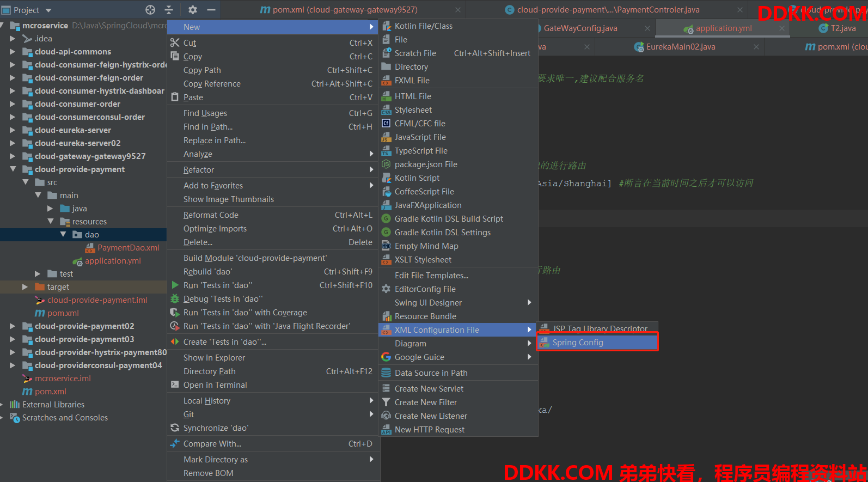Click the Debug bug icon
Image resolution: width=868 pixels, height=482 pixels.
175,298
